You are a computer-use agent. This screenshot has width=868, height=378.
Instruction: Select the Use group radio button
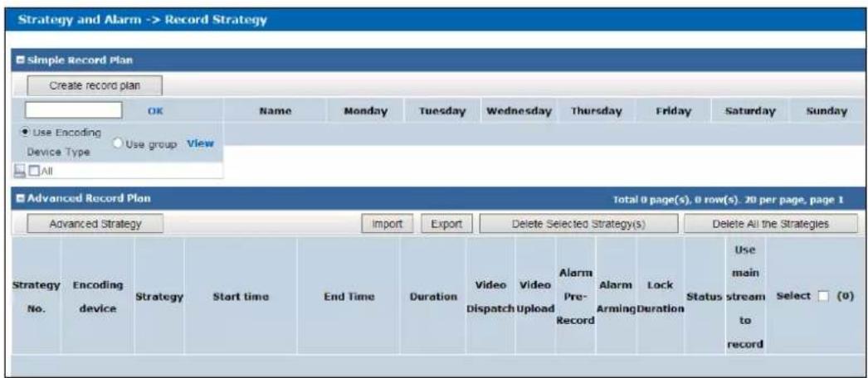click(x=117, y=143)
